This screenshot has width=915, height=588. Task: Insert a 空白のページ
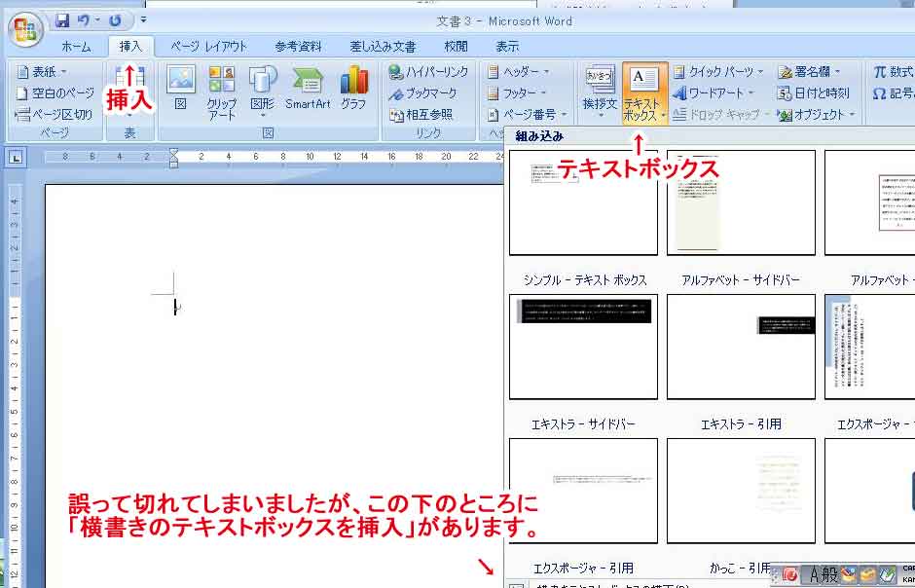click(55, 93)
